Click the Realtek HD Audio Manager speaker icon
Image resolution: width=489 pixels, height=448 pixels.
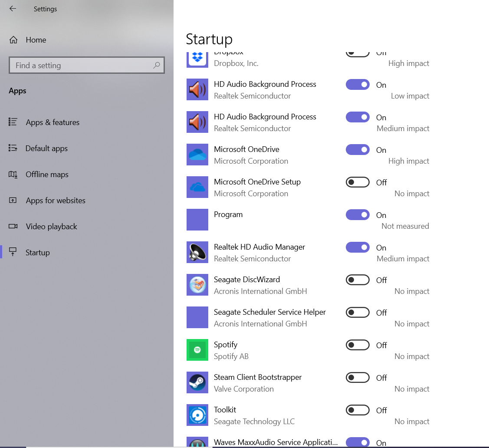(197, 252)
